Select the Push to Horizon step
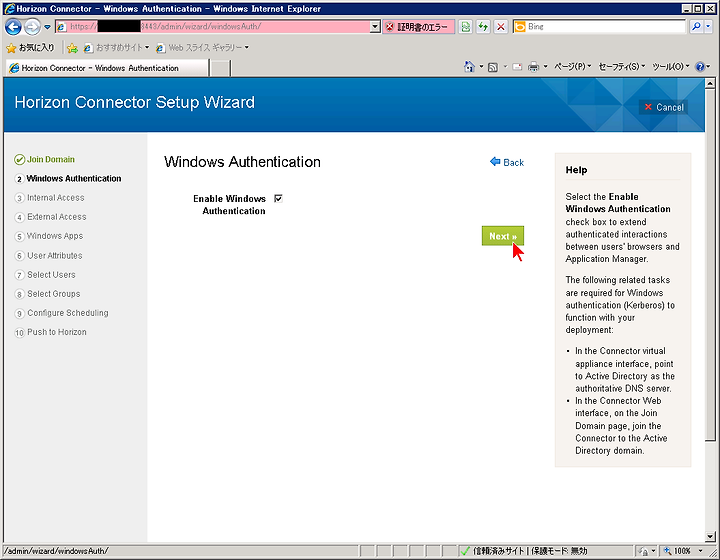Image resolution: width=720 pixels, height=560 pixels. click(x=51, y=332)
